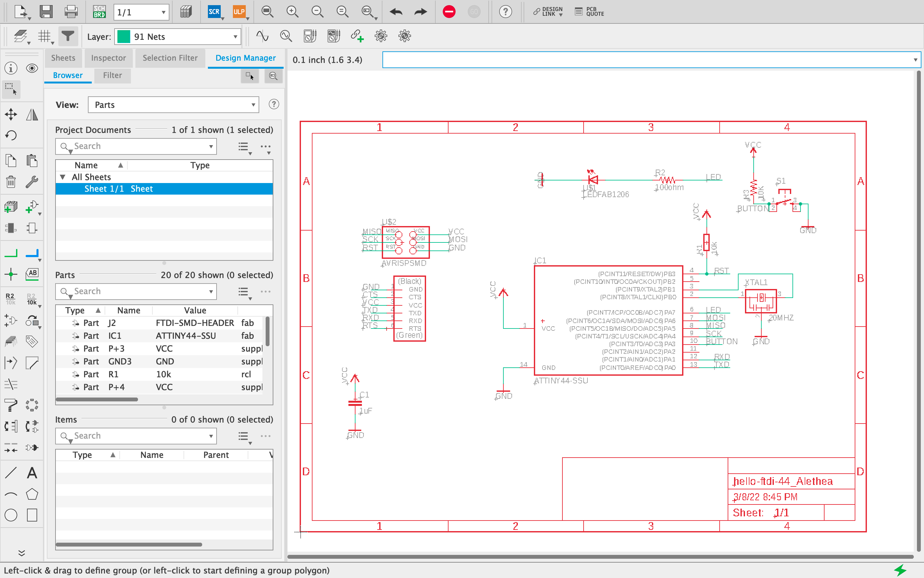The width and height of the screenshot is (924, 578).
Task: Open the Layer 91 Nets dropdown
Action: click(177, 37)
